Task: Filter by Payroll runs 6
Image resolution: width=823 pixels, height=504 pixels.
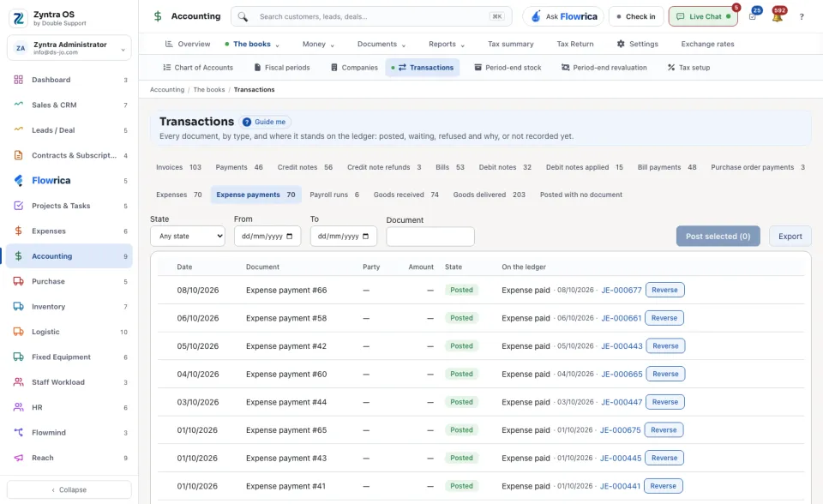Action: [334, 195]
